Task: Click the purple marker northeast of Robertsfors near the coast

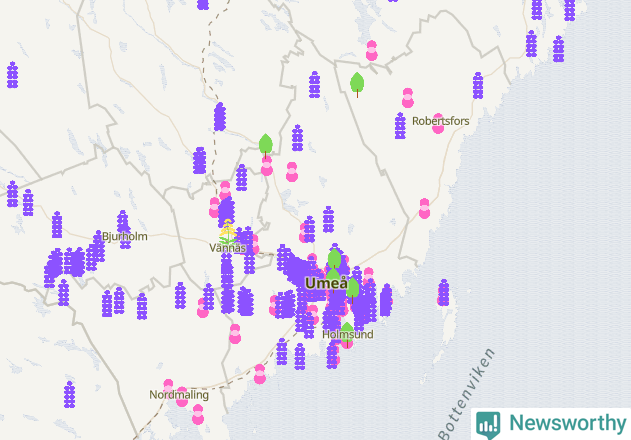Action: point(478,85)
